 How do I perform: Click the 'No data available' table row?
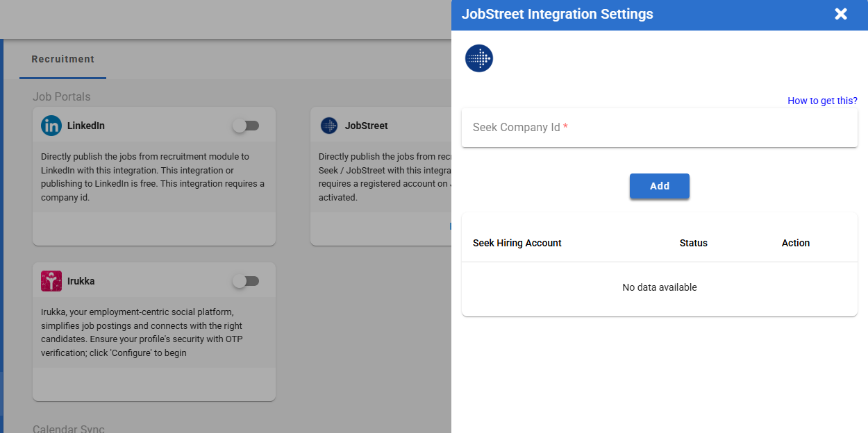coord(659,287)
